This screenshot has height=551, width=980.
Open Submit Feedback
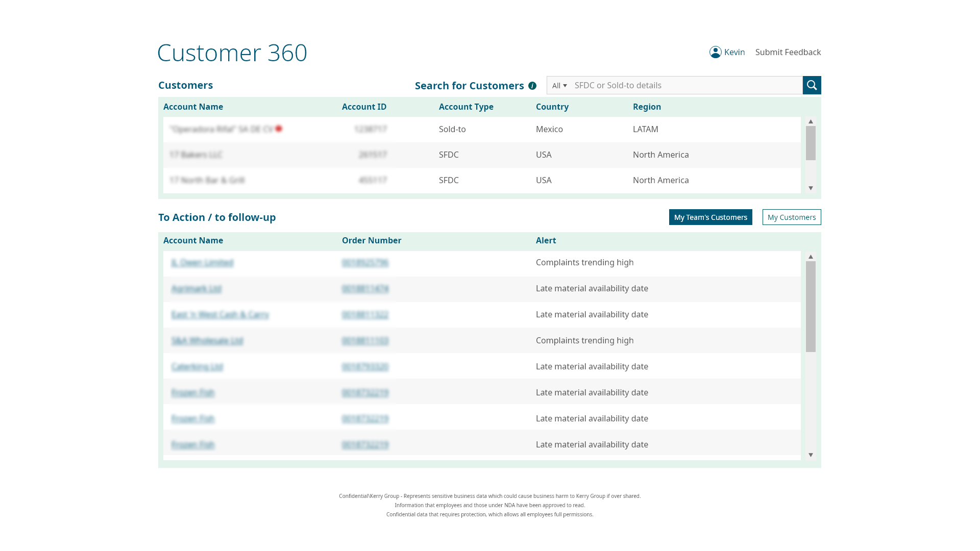tap(788, 52)
